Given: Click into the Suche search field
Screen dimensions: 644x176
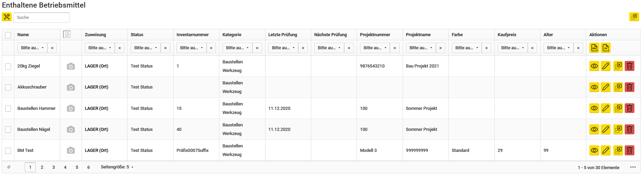Looking at the screenshot, I should [x=41, y=18].
